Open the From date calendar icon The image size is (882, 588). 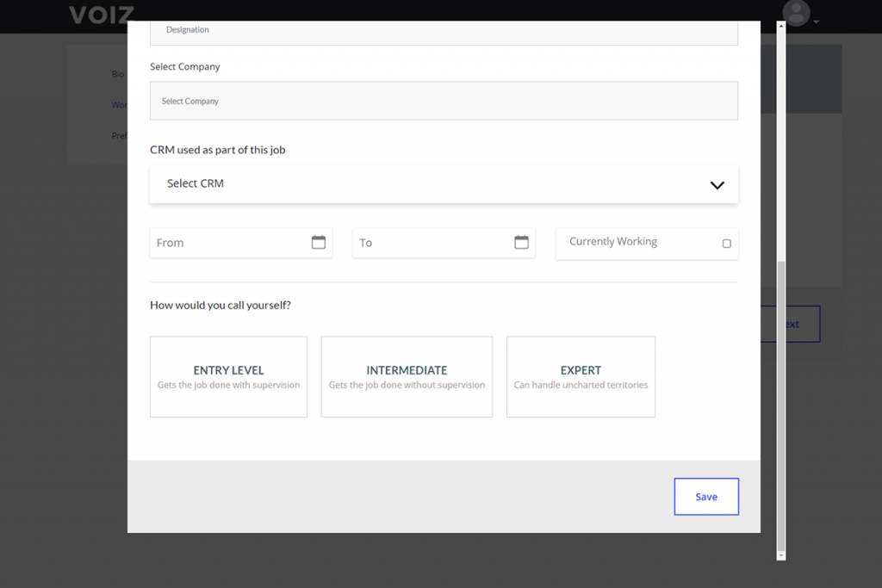(319, 242)
